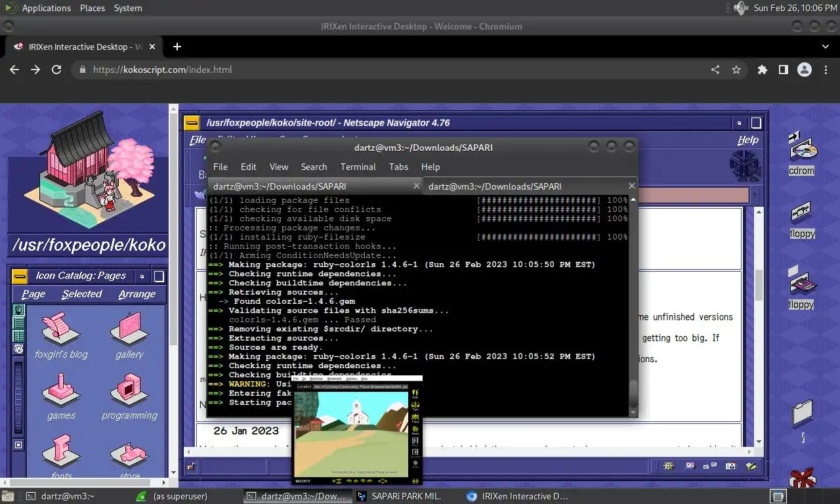840x504 pixels.
Task: Open terminal Edit menu
Action: tap(248, 167)
